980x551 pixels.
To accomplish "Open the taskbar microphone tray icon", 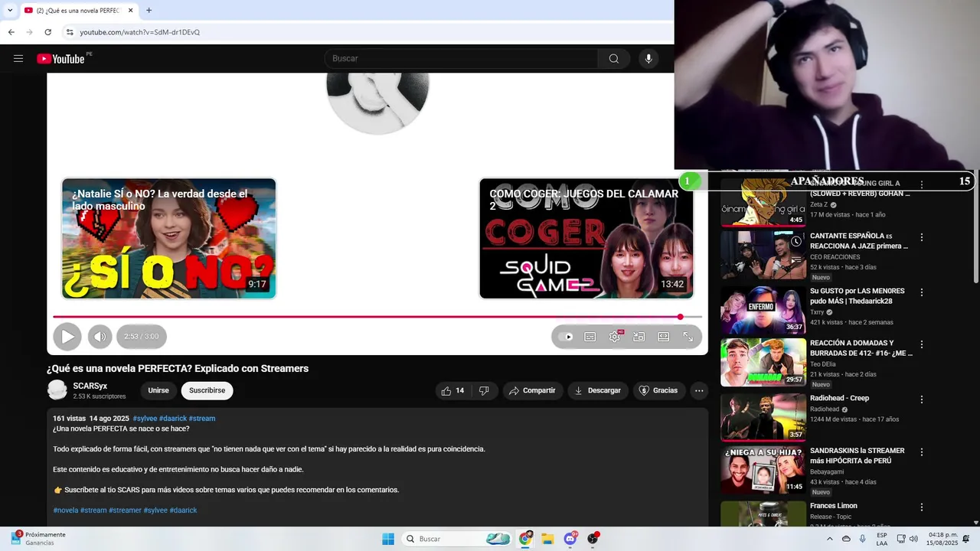I will click(x=863, y=539).
